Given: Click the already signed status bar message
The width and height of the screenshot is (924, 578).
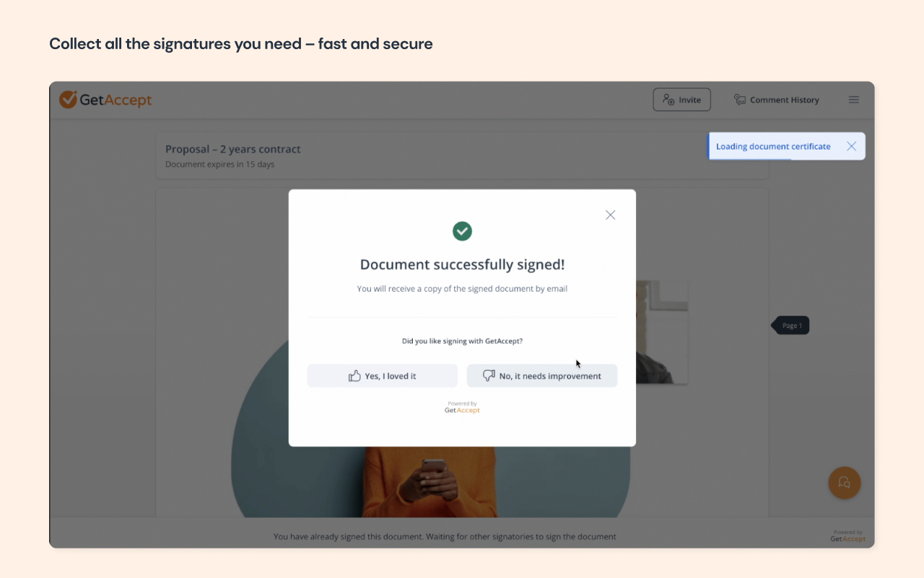Looking at the screenshot, I should click(445, 537).
